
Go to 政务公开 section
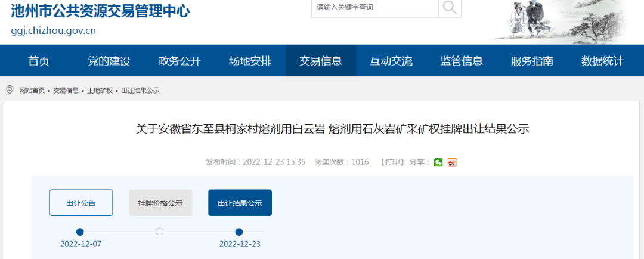coord(179,61)
